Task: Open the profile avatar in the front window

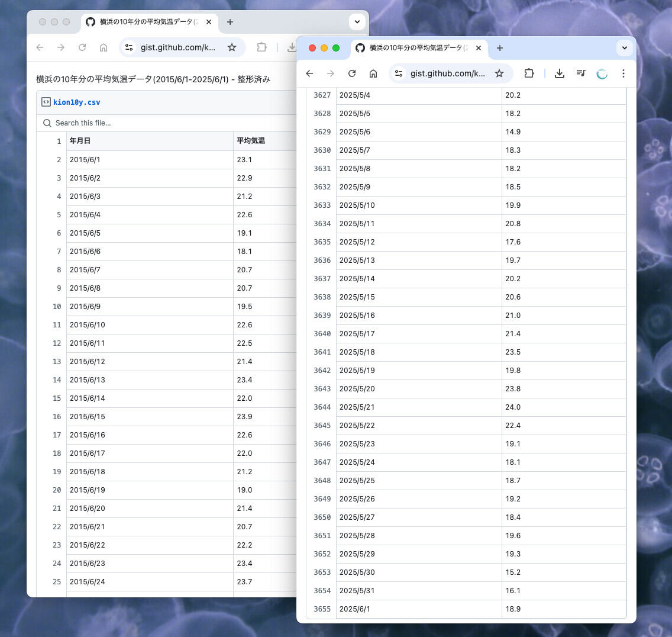Action: pos(602,74)
